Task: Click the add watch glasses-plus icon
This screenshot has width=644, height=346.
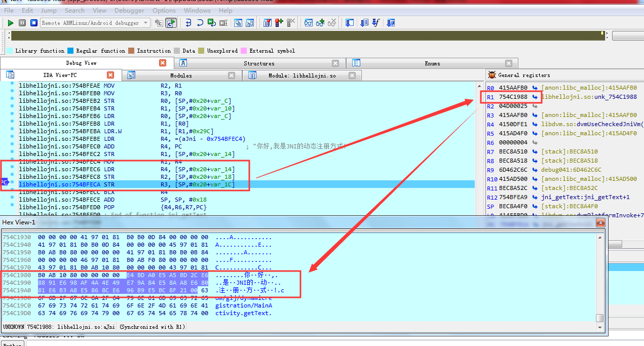Action: click(x=320, y=23)
